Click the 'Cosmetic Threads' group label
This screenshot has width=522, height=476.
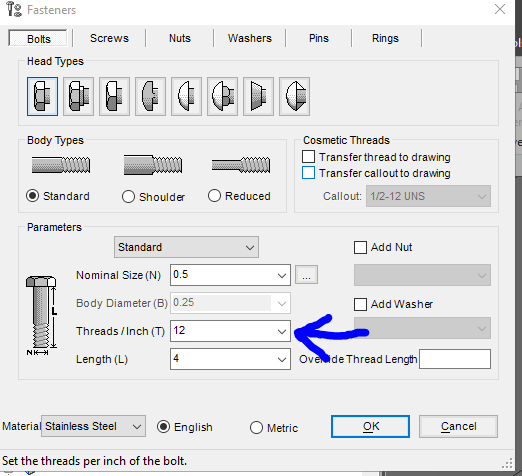[x=346, y=140]
